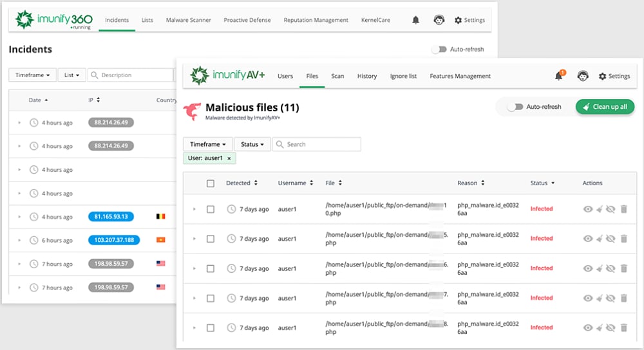Check the box for the 5.php file row
Viewport: 644px width, 350px height.
coord(211,239)
